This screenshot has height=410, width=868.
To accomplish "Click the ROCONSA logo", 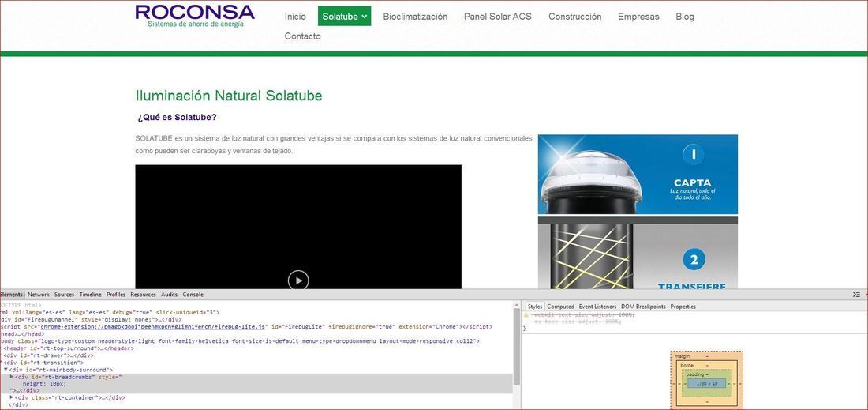I will [195, 16].
